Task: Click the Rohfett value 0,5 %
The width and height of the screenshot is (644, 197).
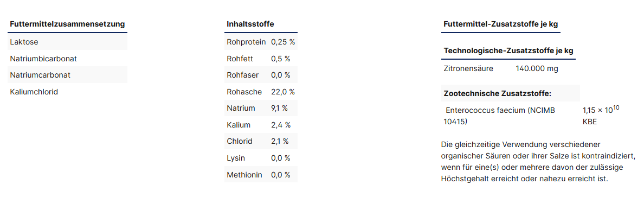Action: 280,59
